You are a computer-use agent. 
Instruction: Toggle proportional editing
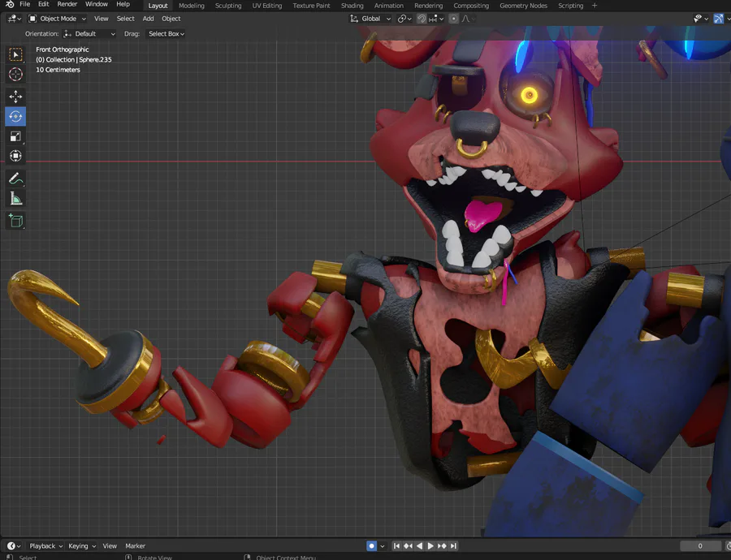pyautogui.click(x=453, y=19)
